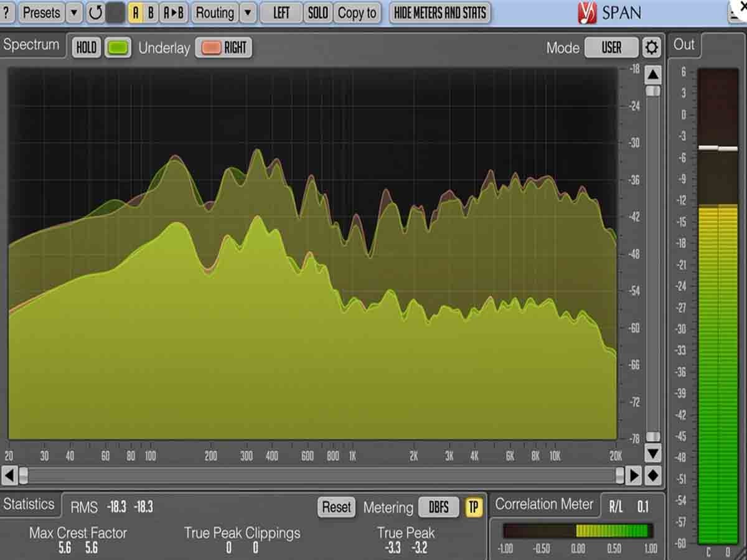Click the statistics Reset button

336,507
